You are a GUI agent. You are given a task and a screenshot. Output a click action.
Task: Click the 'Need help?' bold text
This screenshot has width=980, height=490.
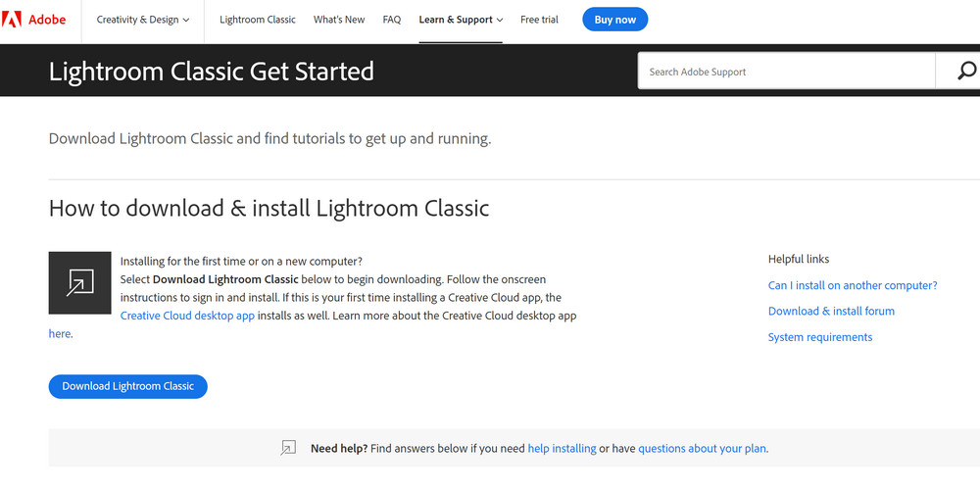pyautogui.click(x=339, y=448)
